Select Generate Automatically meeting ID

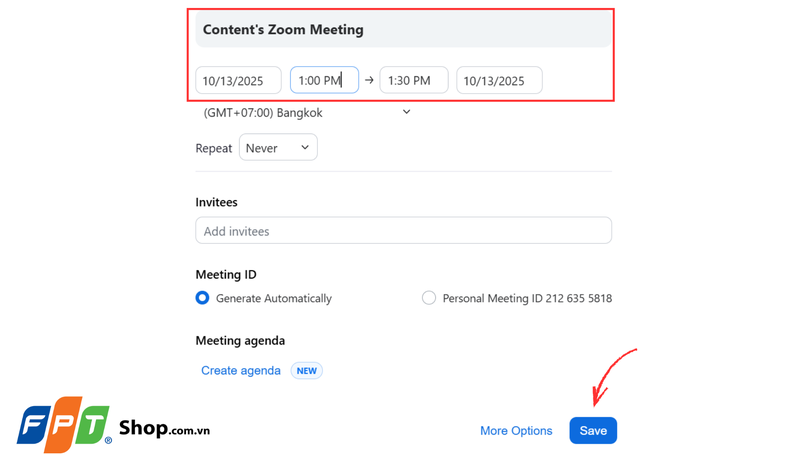pos(203,298)
